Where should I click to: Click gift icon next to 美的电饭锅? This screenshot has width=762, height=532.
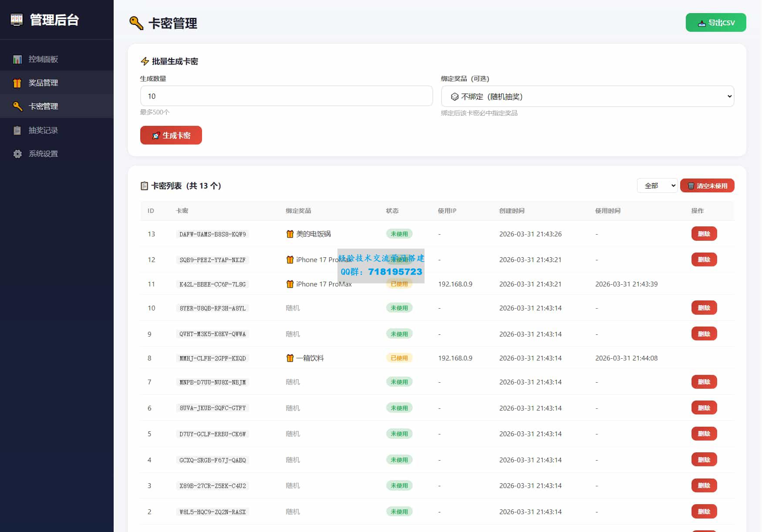click(290, 234)
